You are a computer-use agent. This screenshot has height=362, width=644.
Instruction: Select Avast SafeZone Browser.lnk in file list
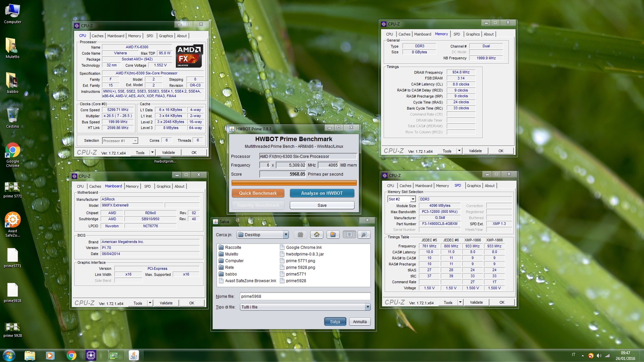click(248, 281)
